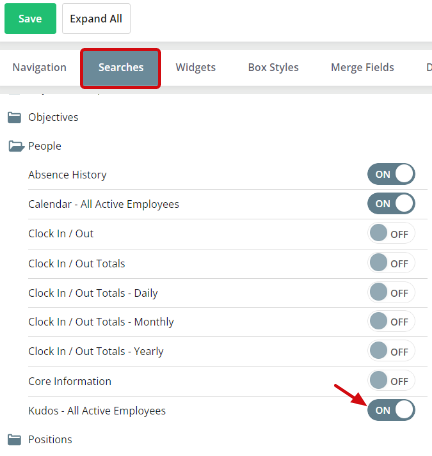Enable Clock In / Out Totals - Yearly
This screenshot has height=456, width=432.
tap(391, 351)
